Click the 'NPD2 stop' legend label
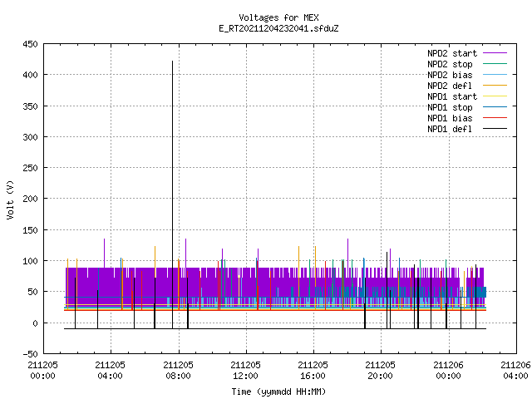The height and width of the screenshot is (399, 532). pos(450,64)
